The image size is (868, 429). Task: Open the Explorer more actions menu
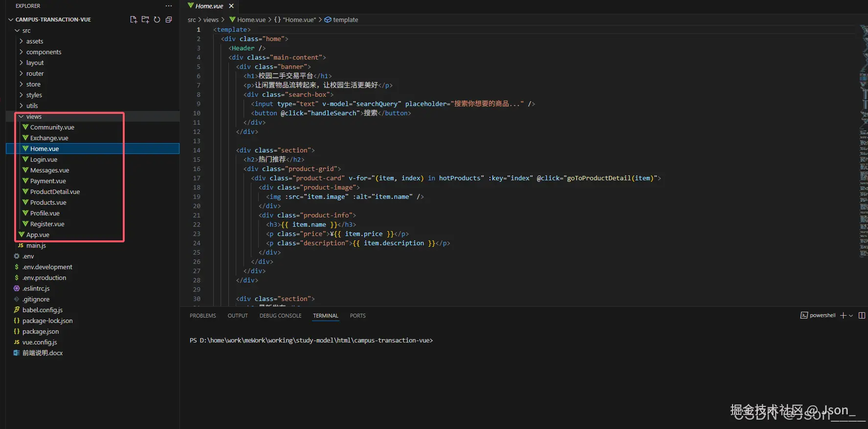click(169, 6)
